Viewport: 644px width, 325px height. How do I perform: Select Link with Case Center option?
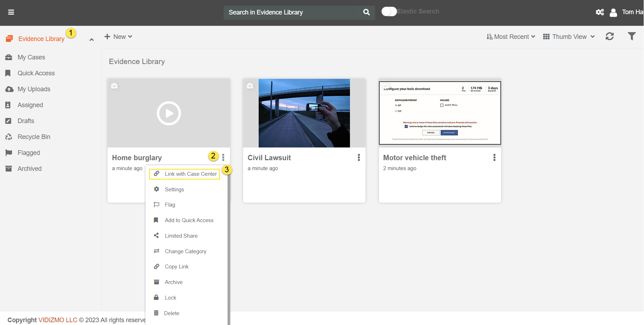click(x=190, y=174)
